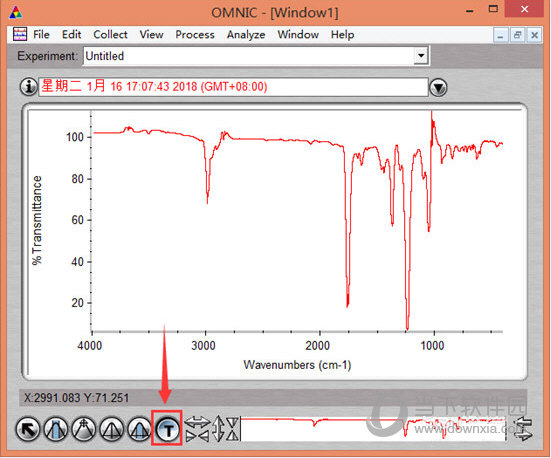The image size is (551, 458).
Task: Pick the peak area tool
Action: tap(140, 429)
